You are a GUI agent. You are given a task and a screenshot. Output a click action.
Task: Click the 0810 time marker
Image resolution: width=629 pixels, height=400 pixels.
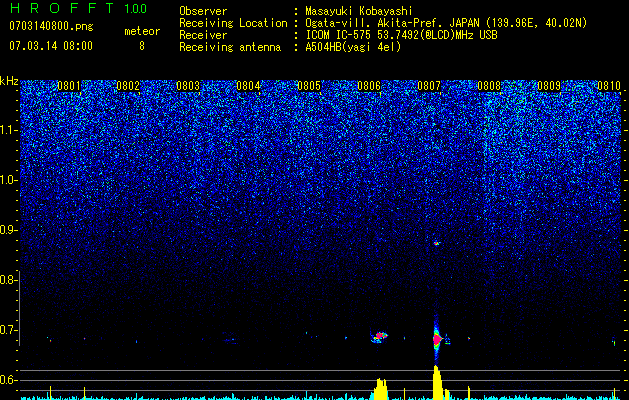pyautogui.click(x=609, y=86)
